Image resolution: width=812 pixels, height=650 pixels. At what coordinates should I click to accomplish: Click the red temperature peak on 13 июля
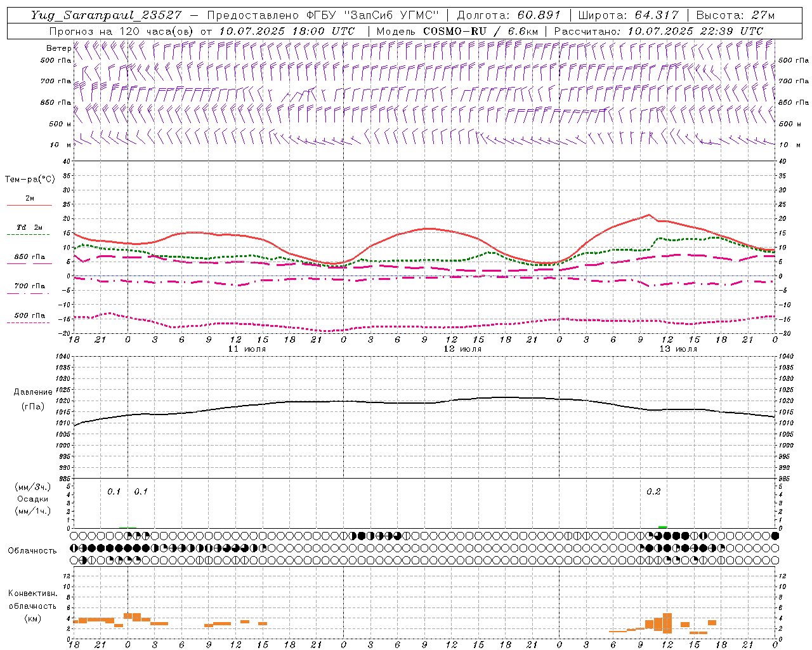tap(648, 215)
